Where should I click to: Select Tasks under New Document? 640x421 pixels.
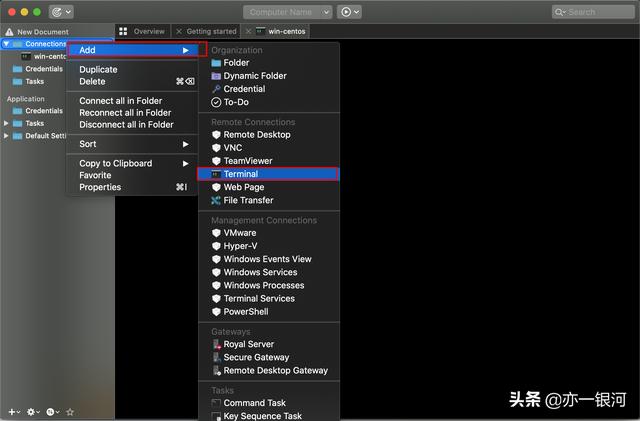pos(35,82)
